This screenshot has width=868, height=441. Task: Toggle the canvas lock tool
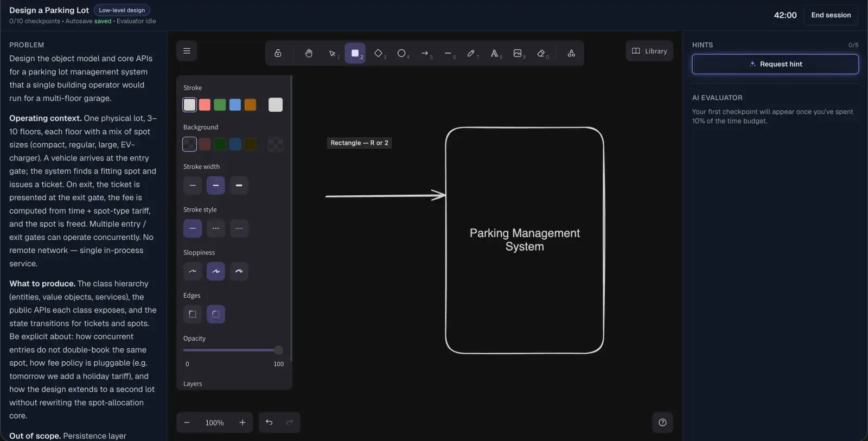[278, 53]
